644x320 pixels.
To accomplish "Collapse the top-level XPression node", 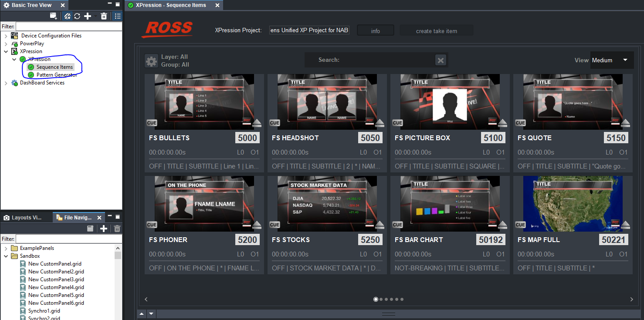I will (x=6, y=51).
